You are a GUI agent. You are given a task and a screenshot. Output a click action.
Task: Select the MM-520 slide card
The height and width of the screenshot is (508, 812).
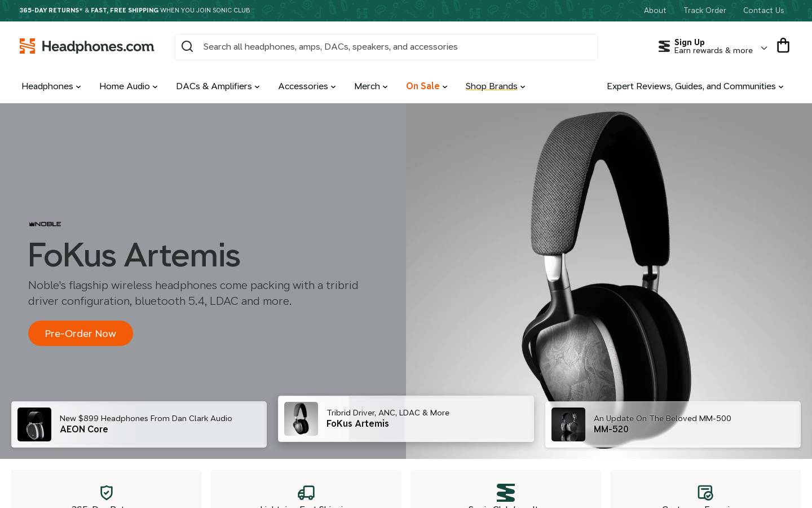tap(673, 424)
